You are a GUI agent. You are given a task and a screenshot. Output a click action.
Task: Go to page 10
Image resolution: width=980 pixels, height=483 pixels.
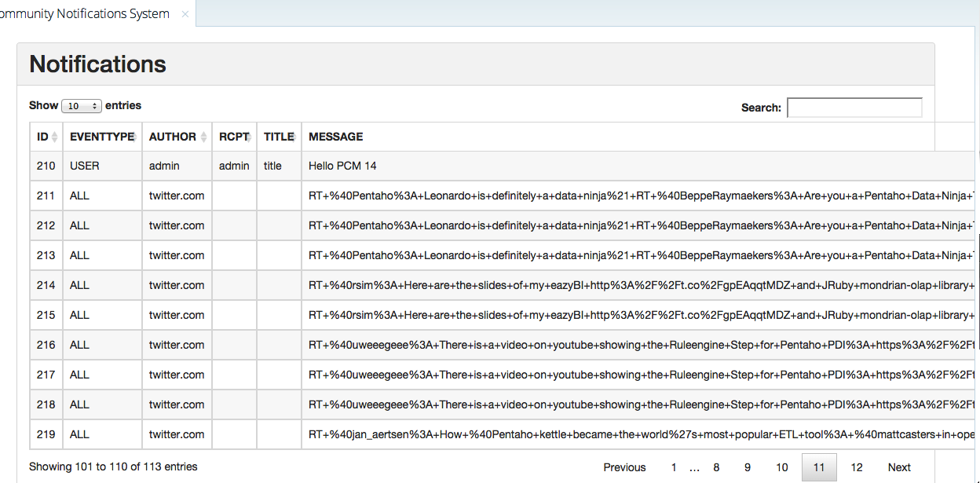tap(782, 467)
